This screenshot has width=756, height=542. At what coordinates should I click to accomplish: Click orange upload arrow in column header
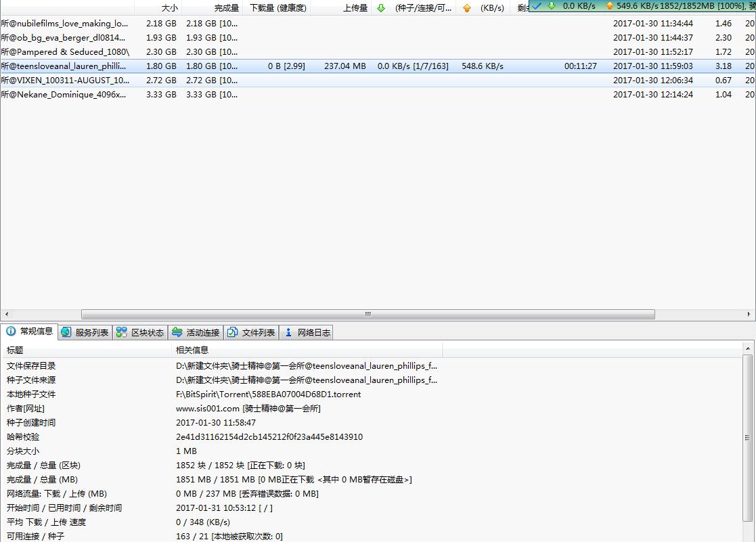pos(466,8)
